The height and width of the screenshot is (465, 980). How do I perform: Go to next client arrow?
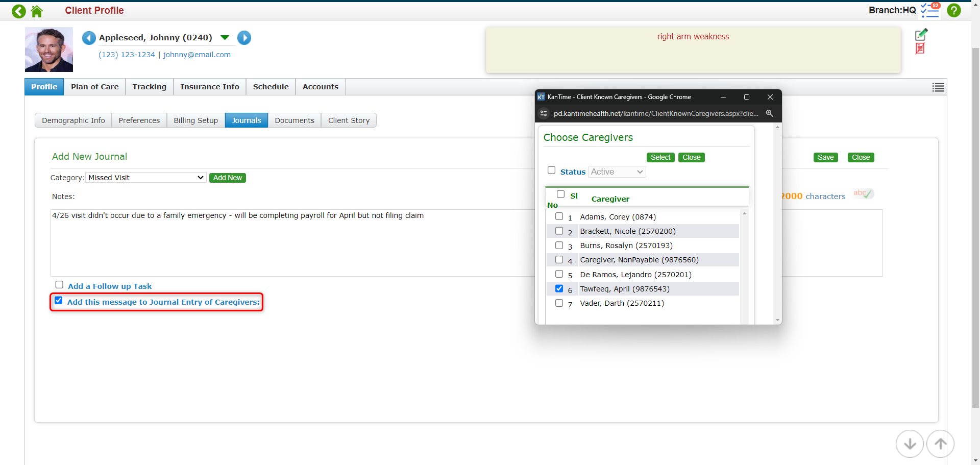click(x=244, y=38)
